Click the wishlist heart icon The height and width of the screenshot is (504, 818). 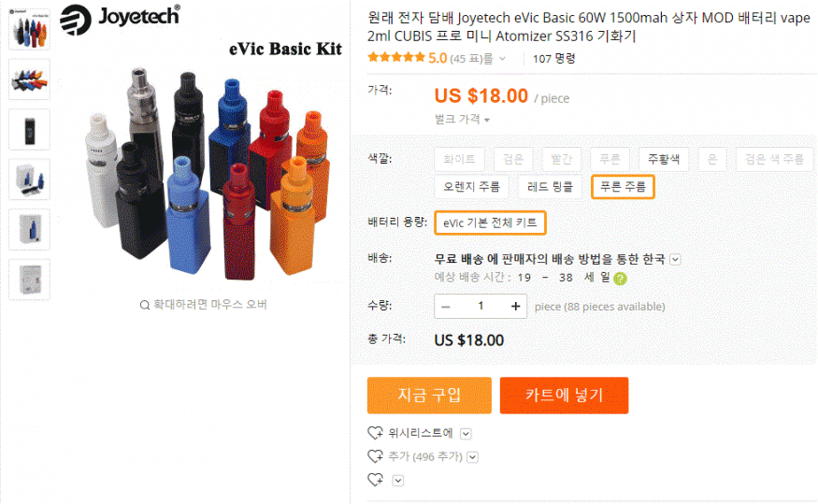click(x=375, y=433)
